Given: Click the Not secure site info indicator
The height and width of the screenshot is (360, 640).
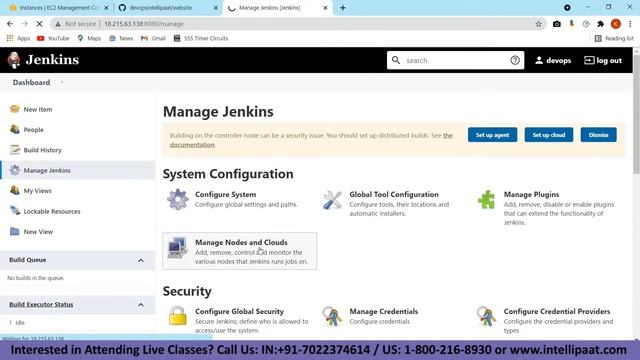Looking at the screenshot, I should (76, 24).
